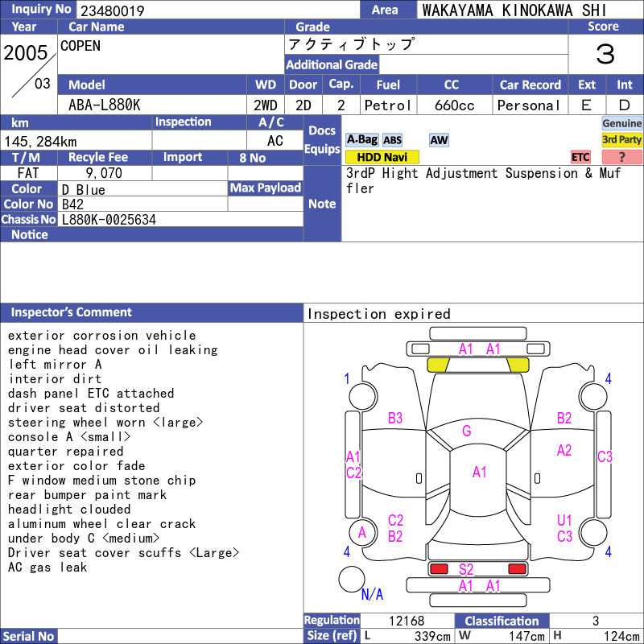Click the yellow 3rd Party legend label
644x644 pixels.
tap(621, 140)
